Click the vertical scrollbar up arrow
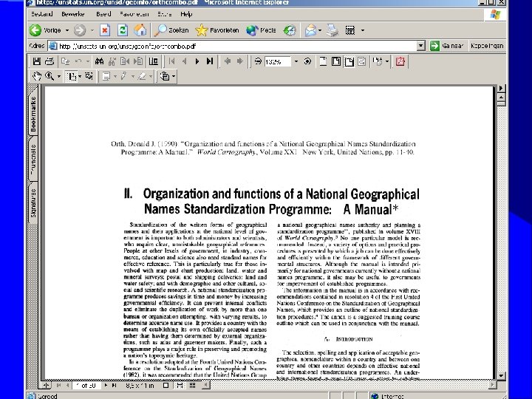This screenshot has width=532, height=399. coord(501,98)
